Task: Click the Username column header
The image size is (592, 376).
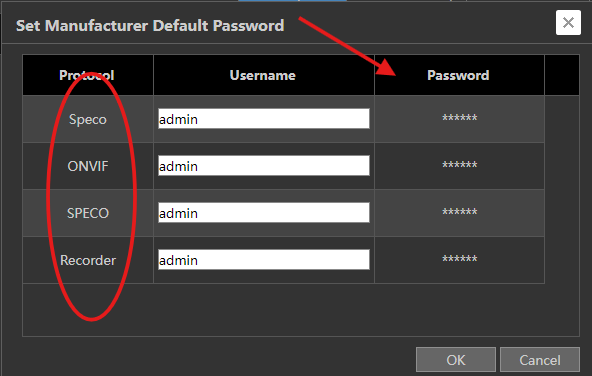Action: [264, 75]
